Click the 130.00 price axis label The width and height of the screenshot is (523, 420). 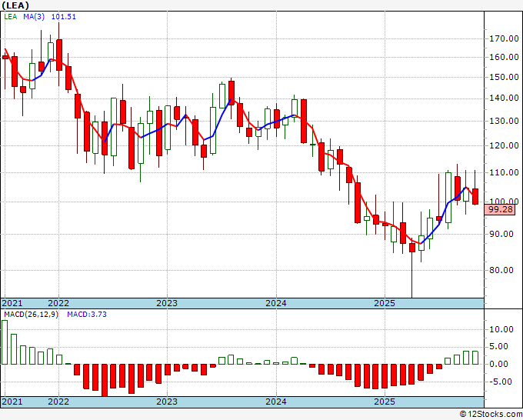pyautogui.click(x=502, y=122)
